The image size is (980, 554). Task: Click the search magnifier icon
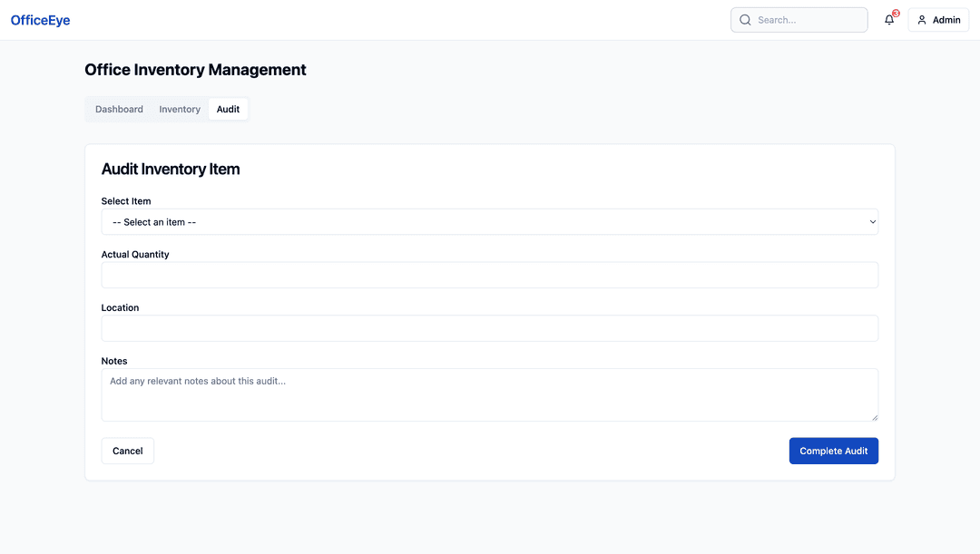(745, 19)
